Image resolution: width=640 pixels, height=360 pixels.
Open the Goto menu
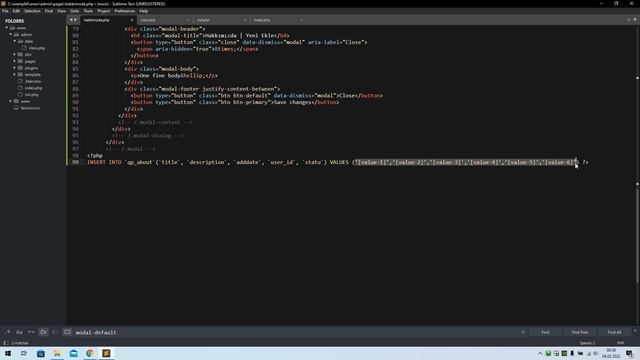coord(74,11)
